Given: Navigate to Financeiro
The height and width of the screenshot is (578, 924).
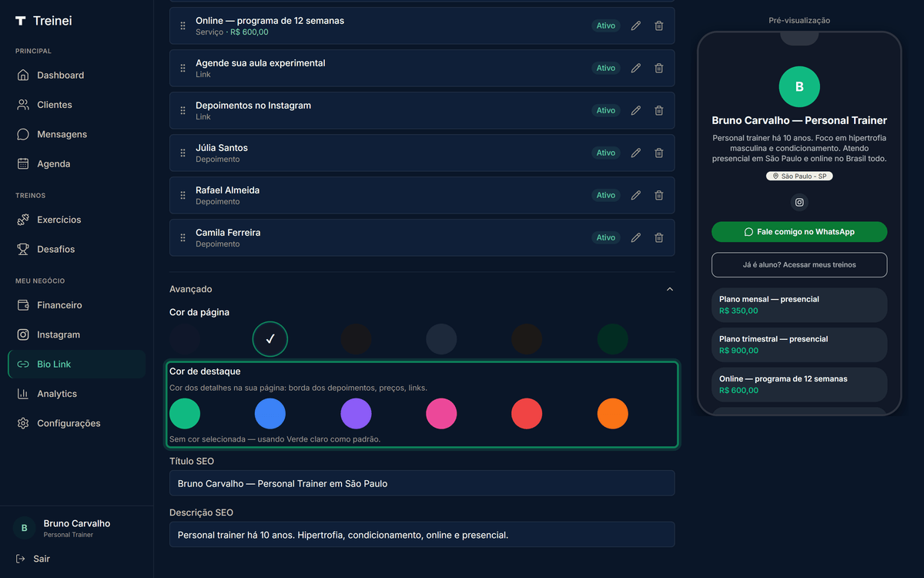Looking at the screenshot, I should [x=76, y=305].
